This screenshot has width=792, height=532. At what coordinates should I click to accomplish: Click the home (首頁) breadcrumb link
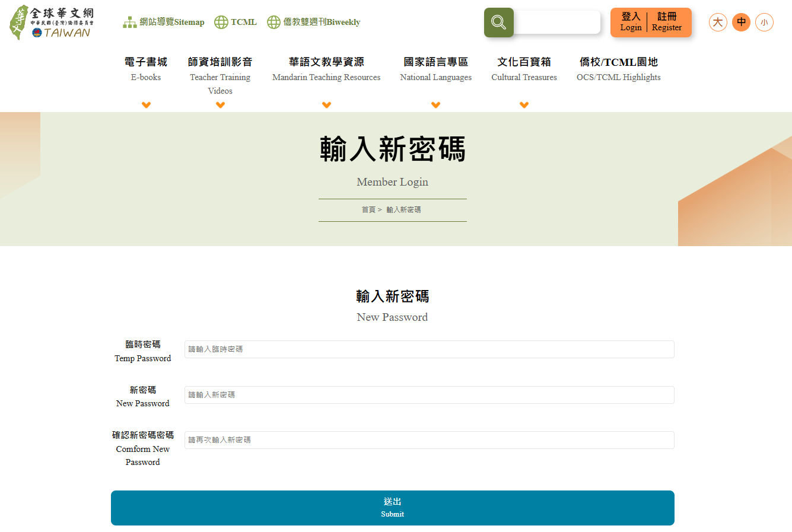coord(368,210)
